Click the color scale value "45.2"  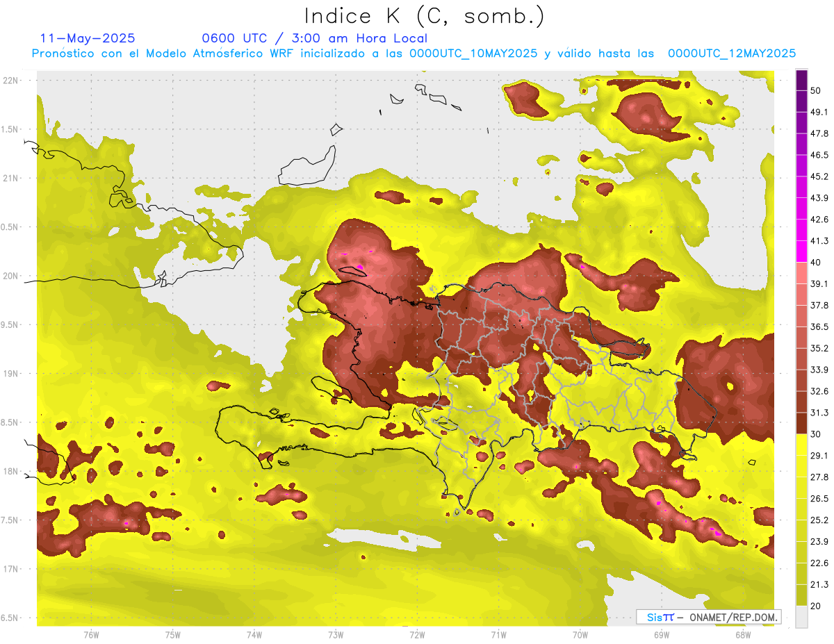819,176
